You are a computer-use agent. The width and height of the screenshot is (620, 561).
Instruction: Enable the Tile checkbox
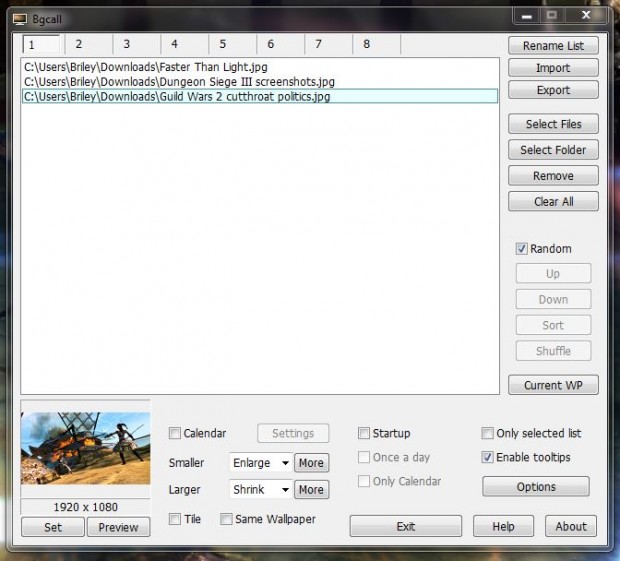[175, 519]
